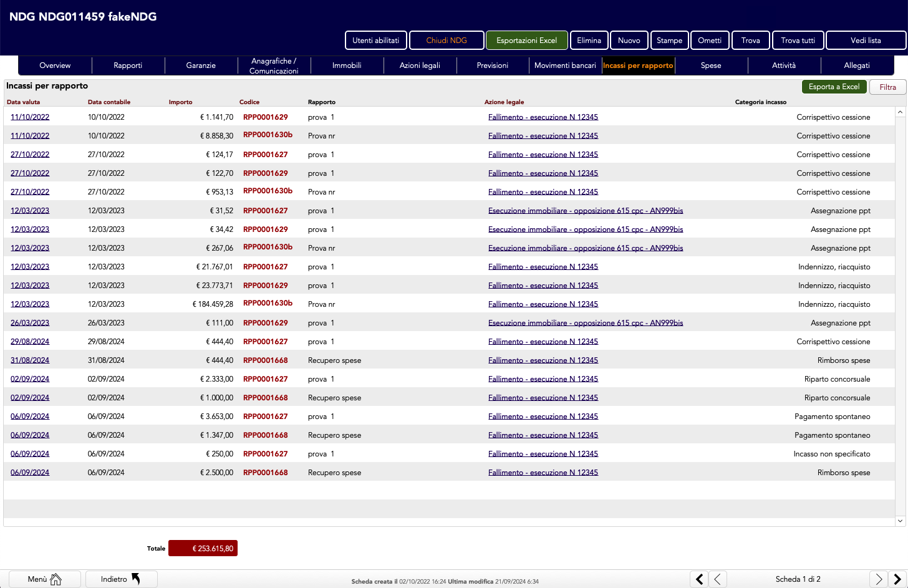The image size is (908, 588).
Task: Switch to the Movimenti bancari tab
Action: pyautogui.click(x=565, y=65)
